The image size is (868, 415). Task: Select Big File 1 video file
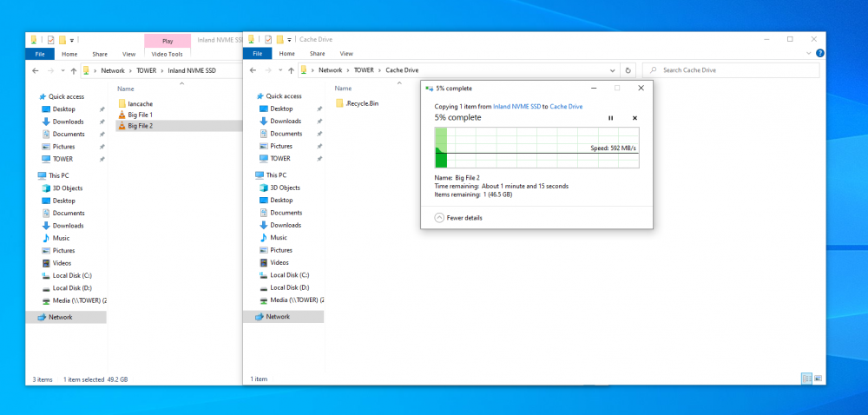tap(135, 115)
